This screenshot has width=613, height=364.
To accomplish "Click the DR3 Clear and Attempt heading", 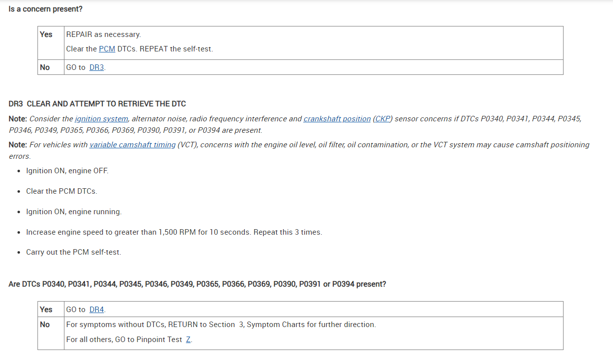I will [x=97, y=104].
